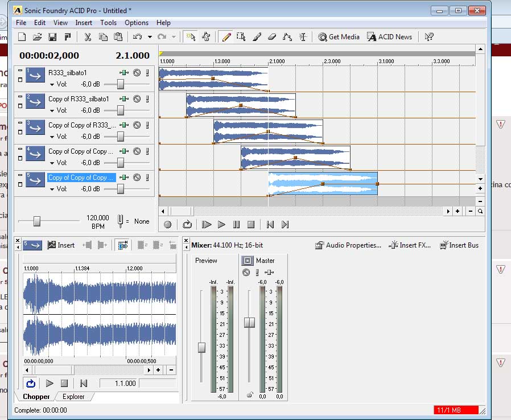Image resolution: width=511 pixels, height=420 pixels.
Task: Select the Erase tool in toolbar
Action: pyautogui.click(x=271, y=37)
